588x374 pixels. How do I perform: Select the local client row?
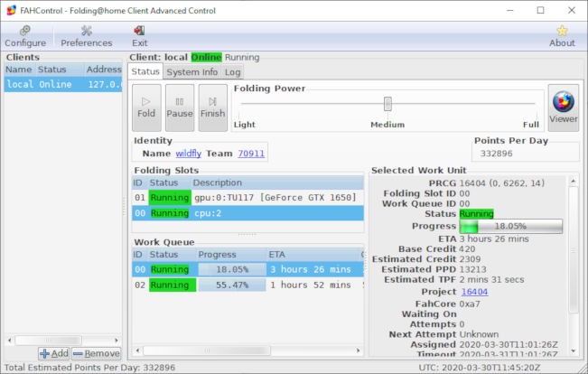63,84
